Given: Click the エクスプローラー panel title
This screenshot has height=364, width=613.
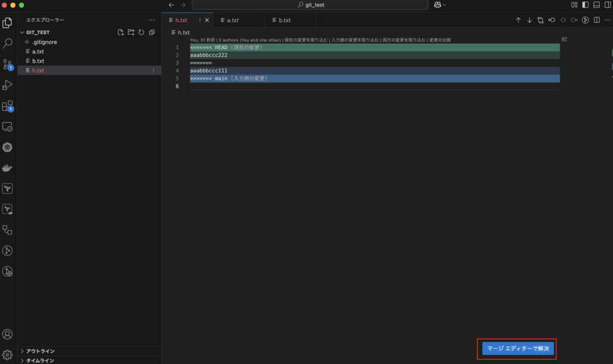Looking at the screenshot, I should click(45, 20).
